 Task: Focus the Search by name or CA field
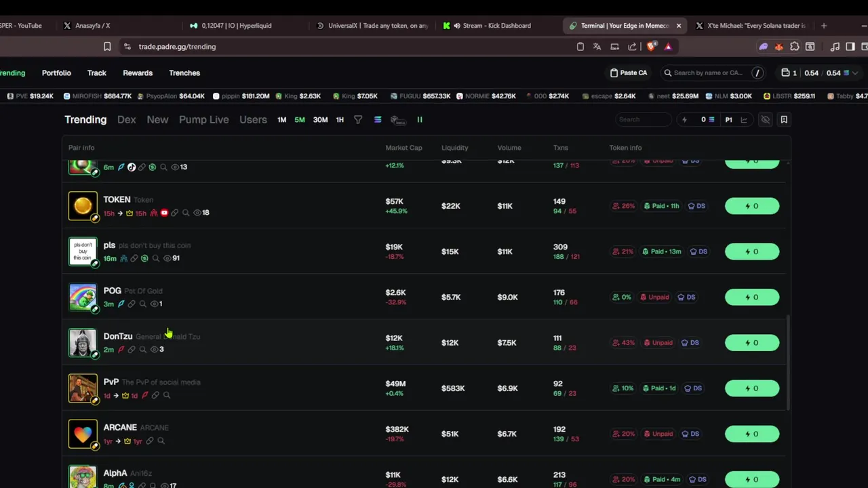[x=708, y=73]
